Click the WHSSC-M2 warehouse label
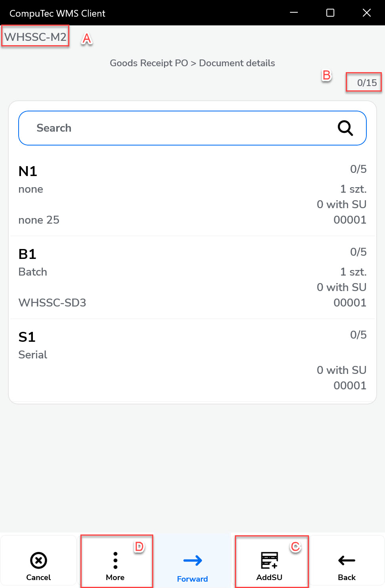385x588 pixels. pos(35,37)
